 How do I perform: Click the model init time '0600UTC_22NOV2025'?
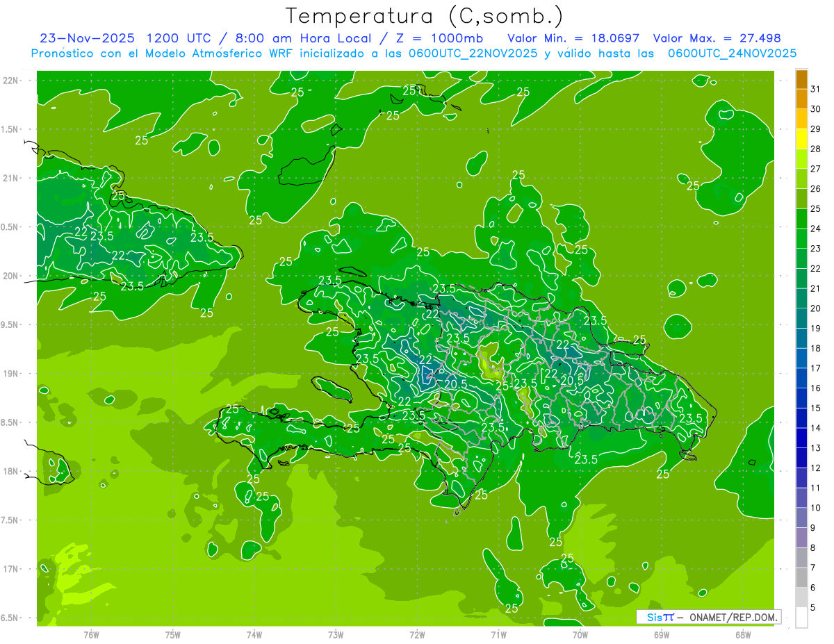pyautogui.click(x=473, y=53)
